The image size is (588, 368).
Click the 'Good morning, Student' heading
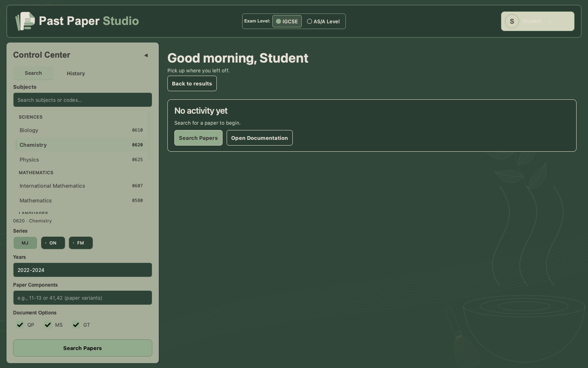pos(238,58)
